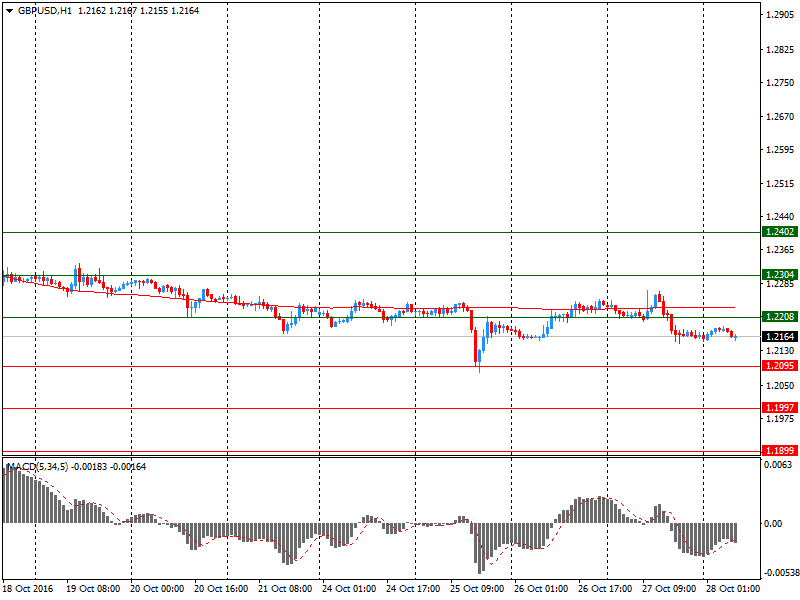Click the 28 Oct 01:00 time label

point(733,589)
